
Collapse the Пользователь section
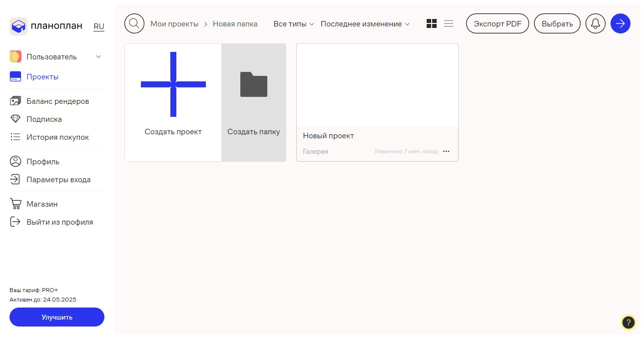click(x=98, y=56)
